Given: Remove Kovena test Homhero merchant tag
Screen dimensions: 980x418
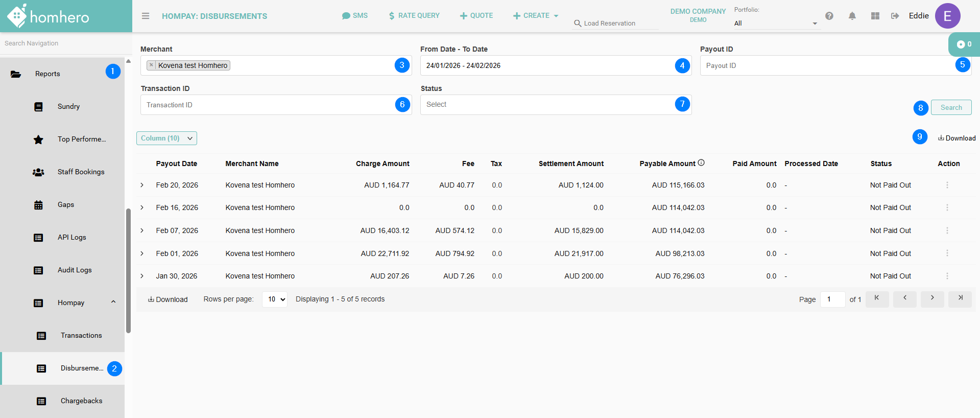Looking at the screenshot, I should coord(152,65).
